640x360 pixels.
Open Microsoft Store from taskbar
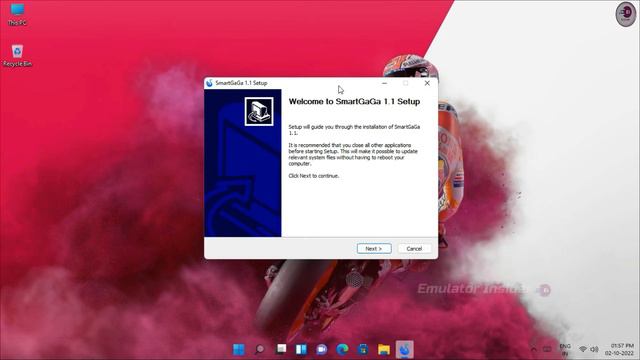pos(362,349)
